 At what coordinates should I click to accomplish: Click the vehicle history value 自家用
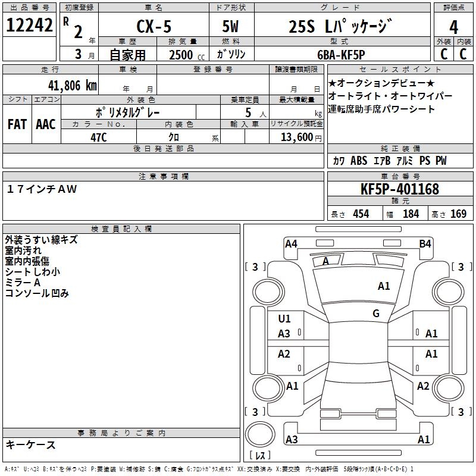[x=127, y=55]
